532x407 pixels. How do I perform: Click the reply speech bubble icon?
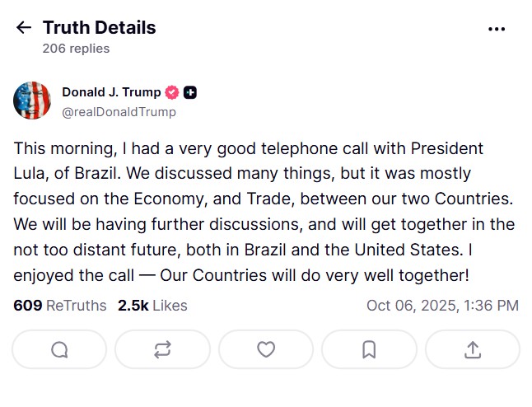59,349
